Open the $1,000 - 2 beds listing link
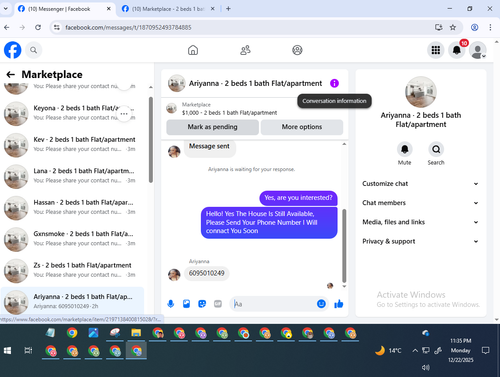 click(229, 113)
